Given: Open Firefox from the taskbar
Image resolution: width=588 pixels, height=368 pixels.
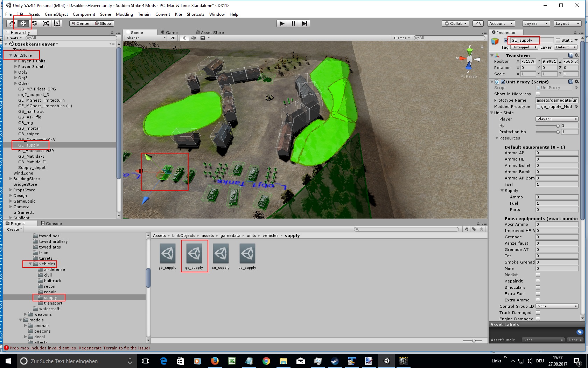Looking at the screenshot, I should pos(215,361).
